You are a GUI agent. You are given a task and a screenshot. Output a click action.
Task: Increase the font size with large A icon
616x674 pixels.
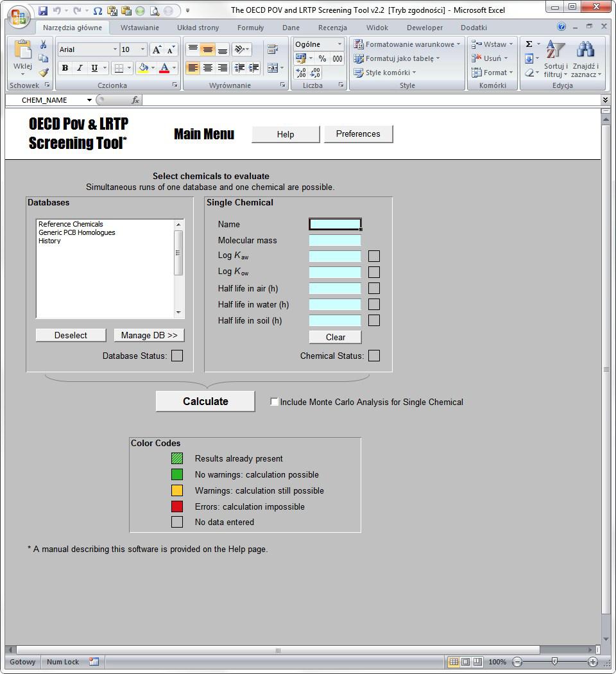tap(157, 49)
